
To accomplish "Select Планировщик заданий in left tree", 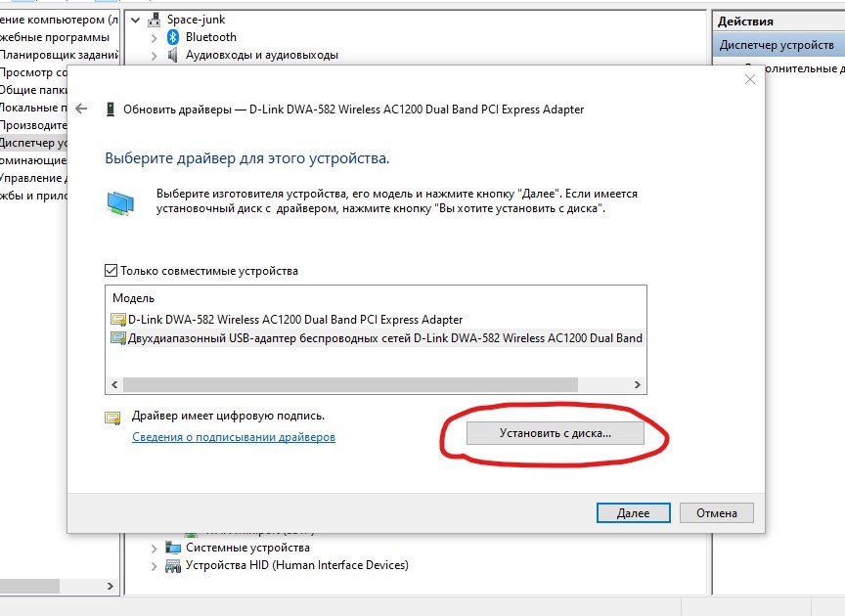I will click(60, 55).
